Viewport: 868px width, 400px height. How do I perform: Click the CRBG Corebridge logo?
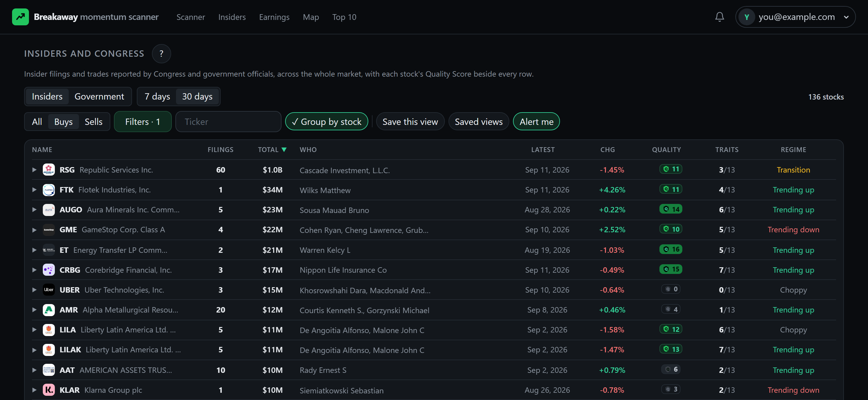click(x=49, y=270)
